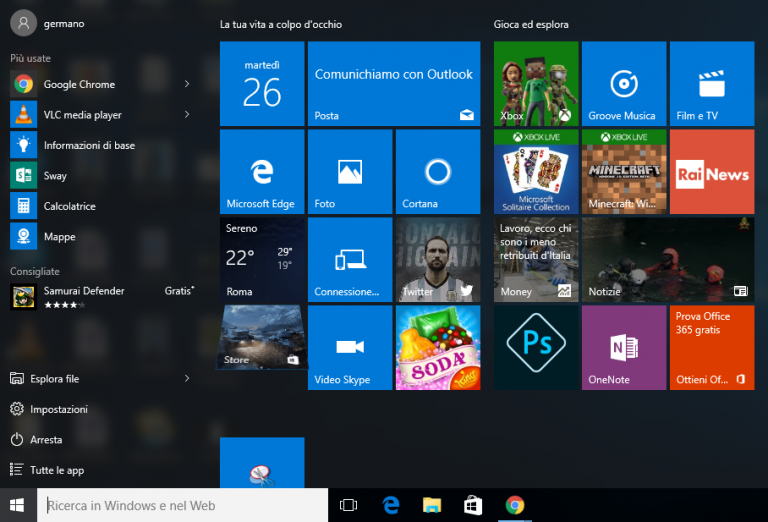Image resolution: width=768 pixels, height=522 pixels.
Task: Click the Consigliate section label
Action: pos(35,271)
